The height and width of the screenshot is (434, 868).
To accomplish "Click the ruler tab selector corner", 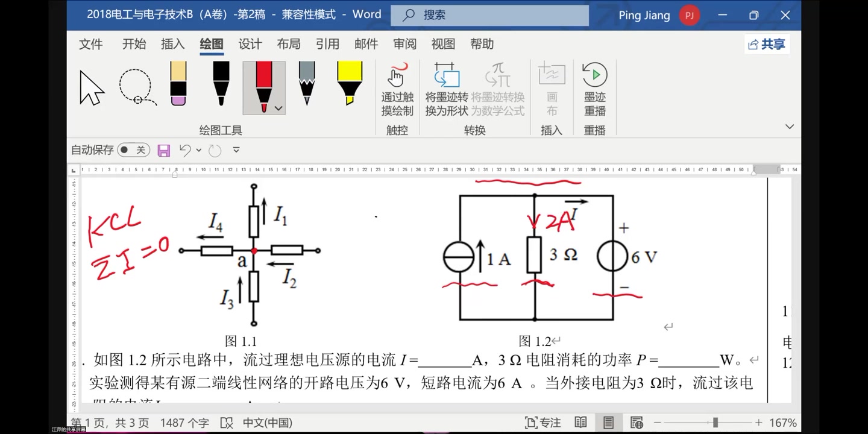I will point(74,170).
